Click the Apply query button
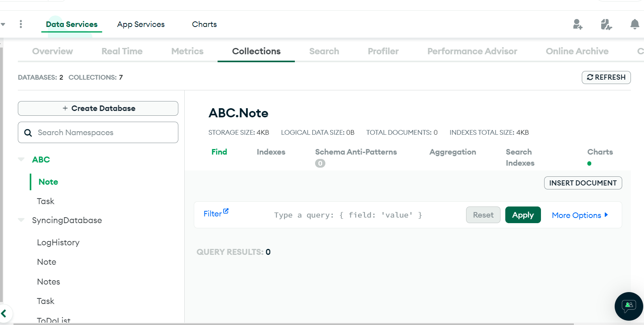The height and width of the screenshot is (325, 644). click(x=523, y=215)
